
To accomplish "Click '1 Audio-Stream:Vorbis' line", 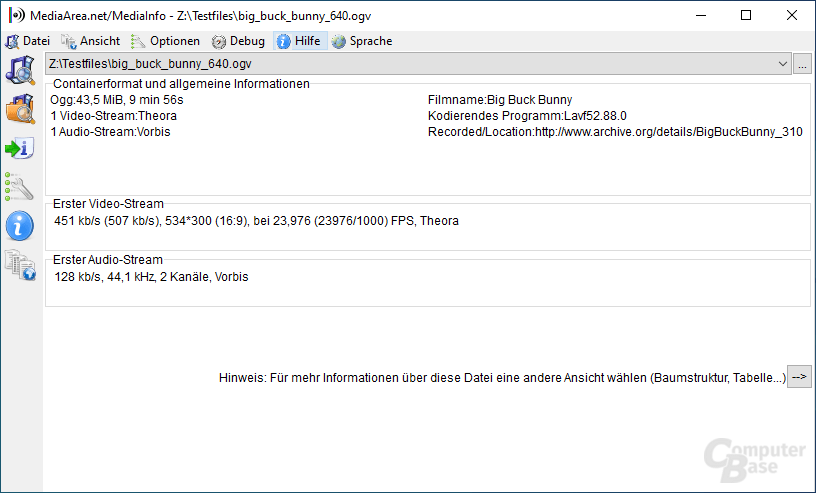I will [x=110, y=132].
